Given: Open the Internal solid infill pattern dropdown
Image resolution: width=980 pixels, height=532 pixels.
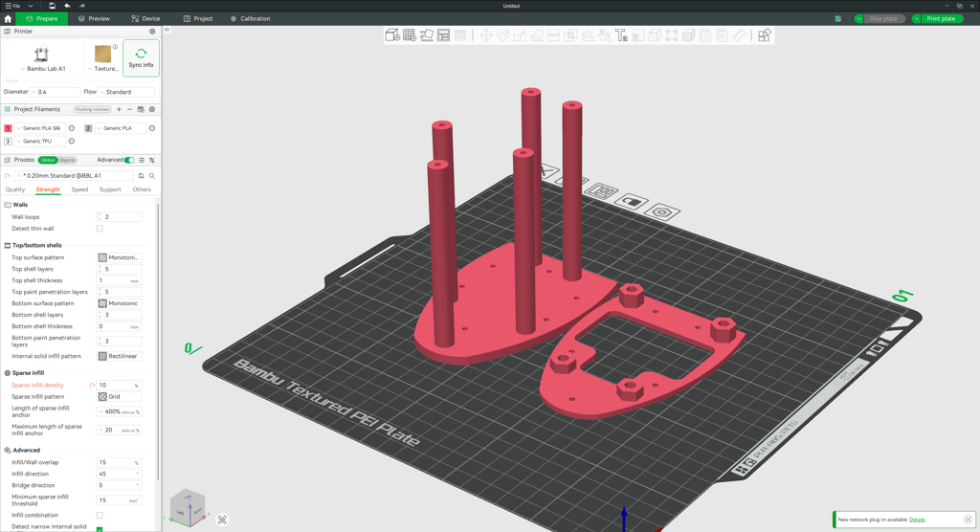Looking at the screenshot, I should coord(119,356).
